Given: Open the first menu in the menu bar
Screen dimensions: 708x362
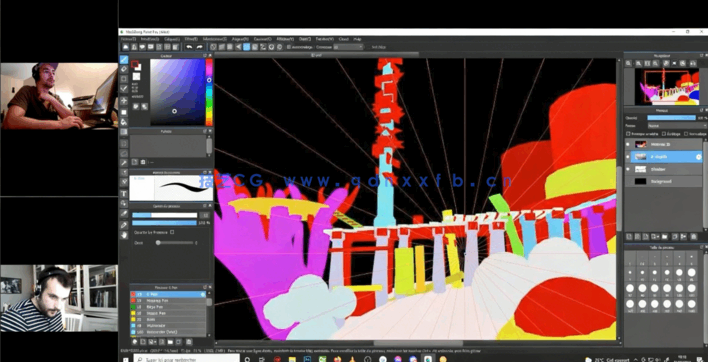Looking at the screenshot, I should click(128, 39).
